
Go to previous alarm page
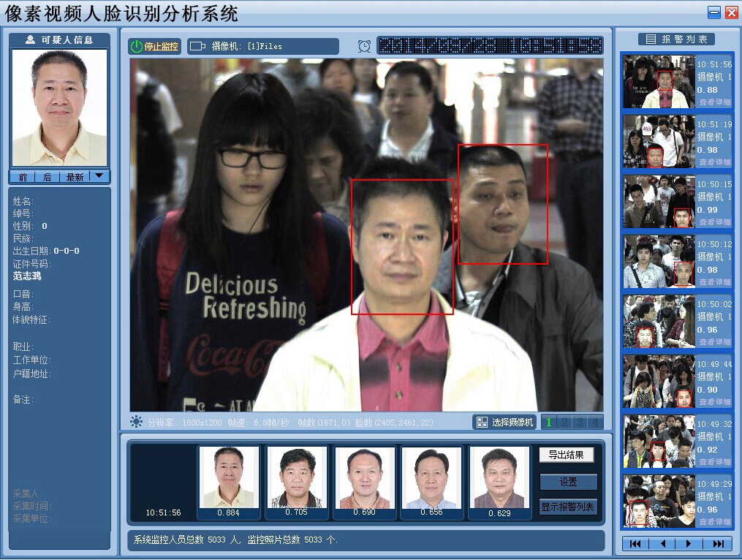tap(662, 544)
